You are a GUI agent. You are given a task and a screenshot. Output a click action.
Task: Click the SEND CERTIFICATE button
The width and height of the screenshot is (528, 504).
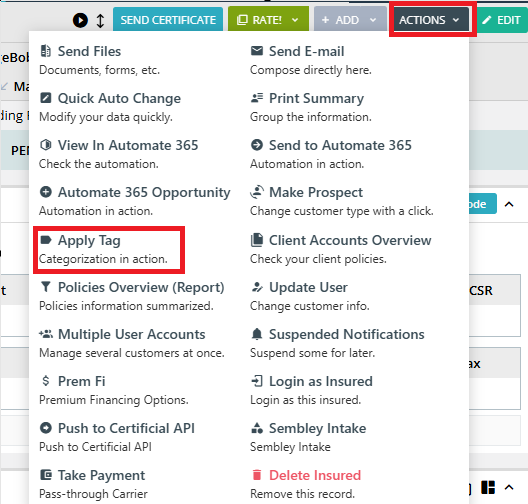click(x=168, y=20)
